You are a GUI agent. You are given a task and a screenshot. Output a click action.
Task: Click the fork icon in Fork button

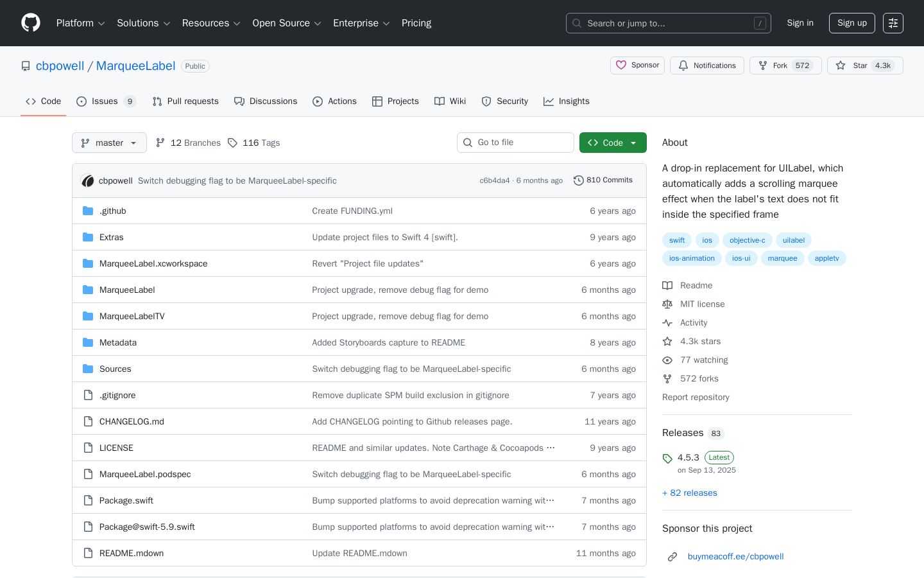pyautogui.click(x=763, y=66)
